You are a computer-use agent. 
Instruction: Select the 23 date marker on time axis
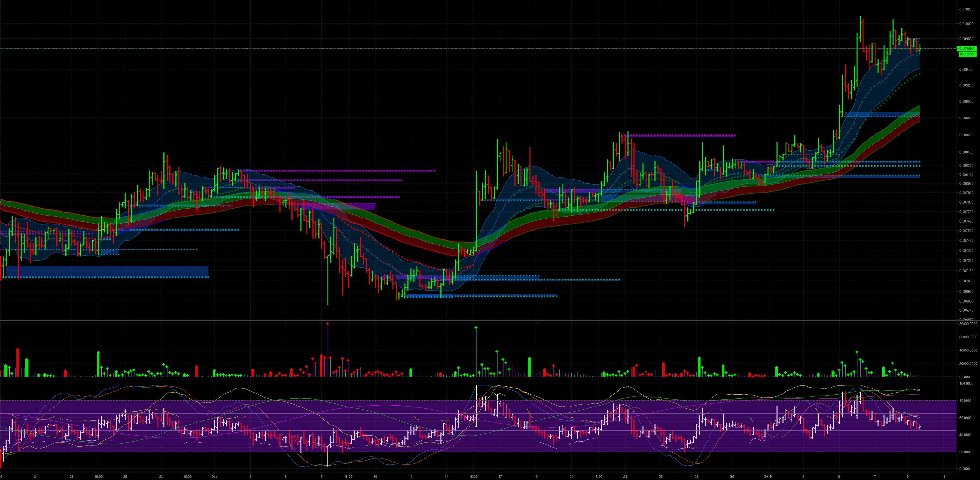pyautogui.click(x=72, y=477)
